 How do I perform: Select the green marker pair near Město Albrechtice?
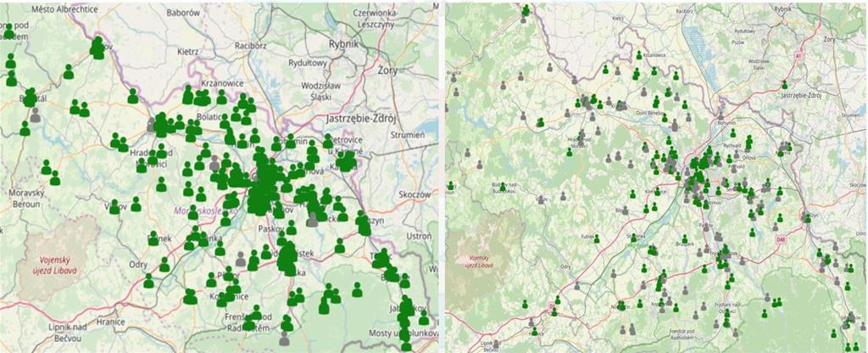[x=97, y=49]
